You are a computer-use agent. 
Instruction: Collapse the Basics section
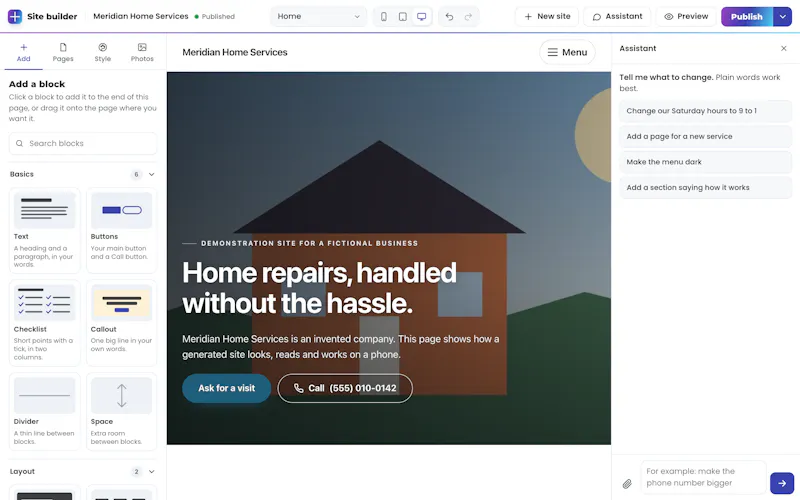(x=152, y=174)
